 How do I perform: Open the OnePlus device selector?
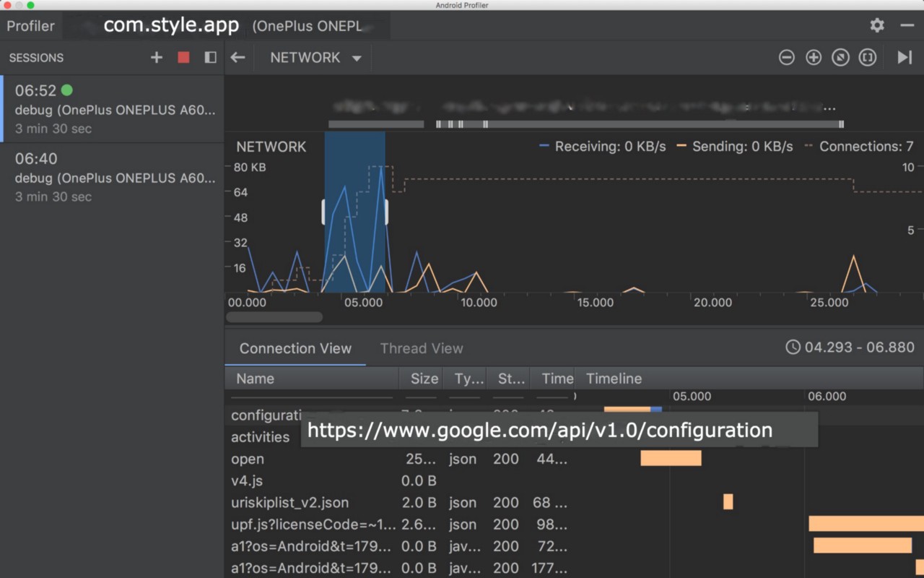pos(308,26)
